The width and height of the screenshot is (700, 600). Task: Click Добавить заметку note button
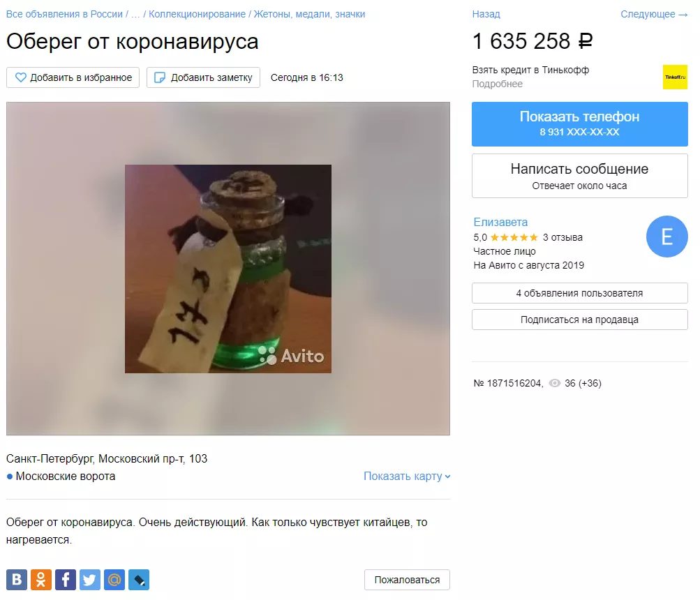pos(203,77)
